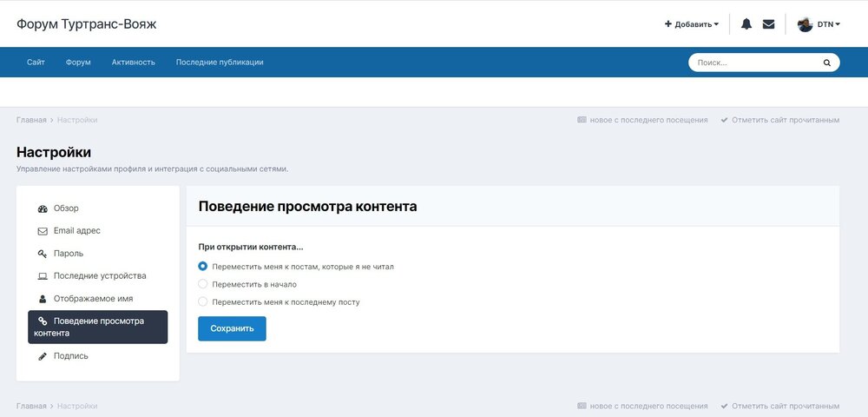Image resolution: width=868 pixels, height=417 pixels.
Task: Select Поведение просмотра контента sidebar item
Action: tap(98, 328)
